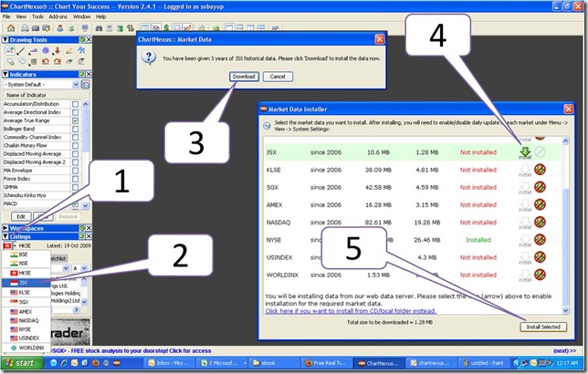This screenshot has width=588, height=374.
Task: Select the speech bubble annotation tool
Action: (x=22, y=61)
